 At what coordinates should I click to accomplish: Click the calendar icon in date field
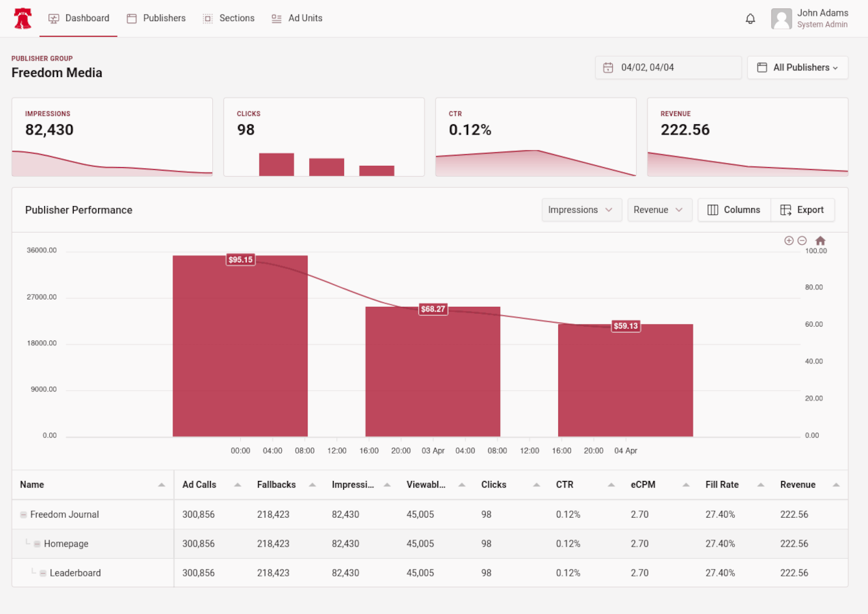(608, 68)
